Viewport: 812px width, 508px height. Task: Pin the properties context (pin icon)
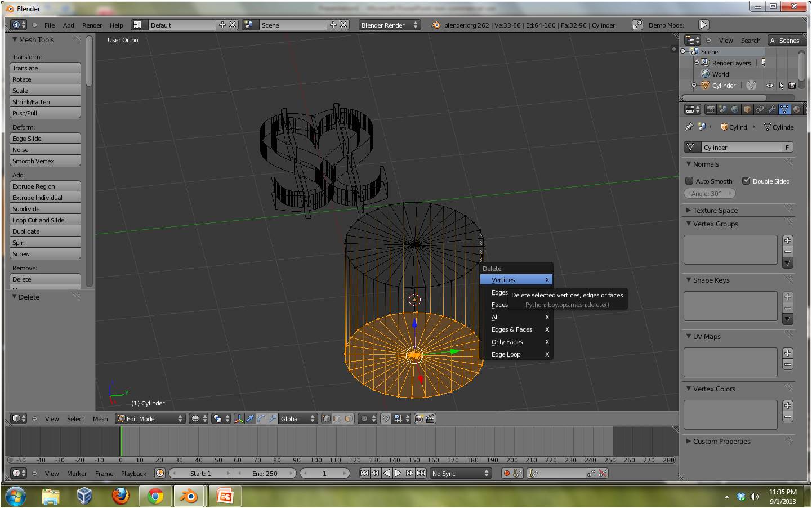click(689, 127)
